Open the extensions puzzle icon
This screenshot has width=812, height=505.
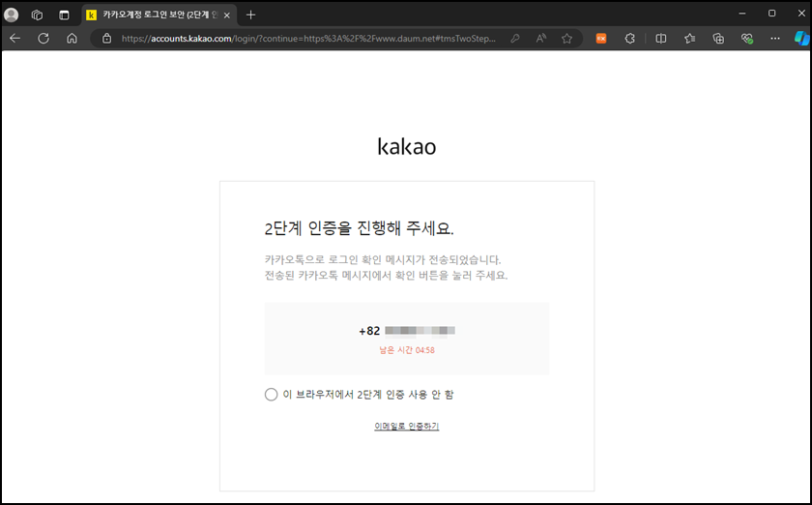[629, 39]
